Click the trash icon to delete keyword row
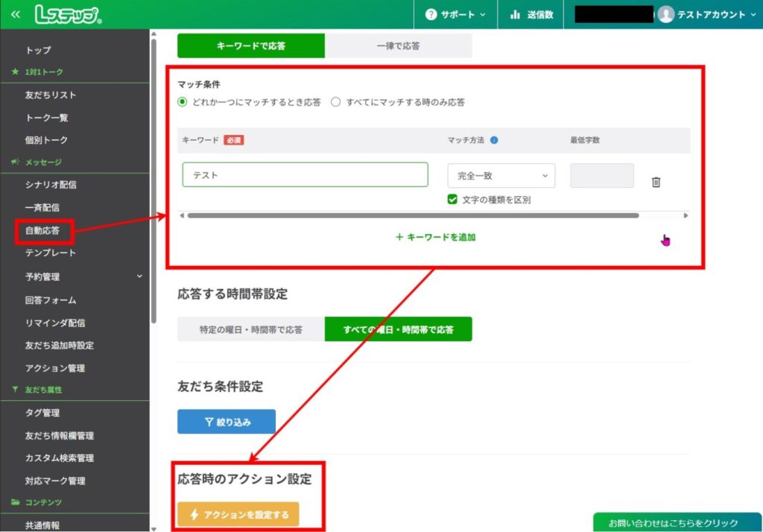This screenshot has height=532, width=763. [656, 182]
